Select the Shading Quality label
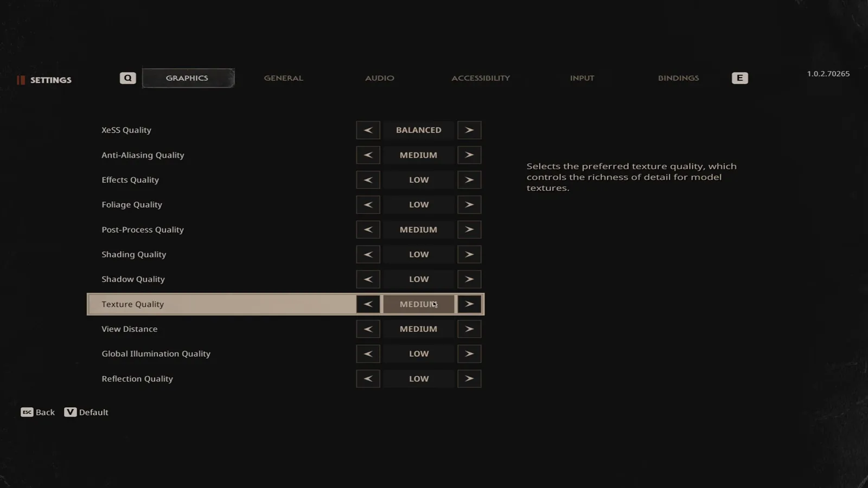This screenshot has height=488, width=868. click(134, 254)
